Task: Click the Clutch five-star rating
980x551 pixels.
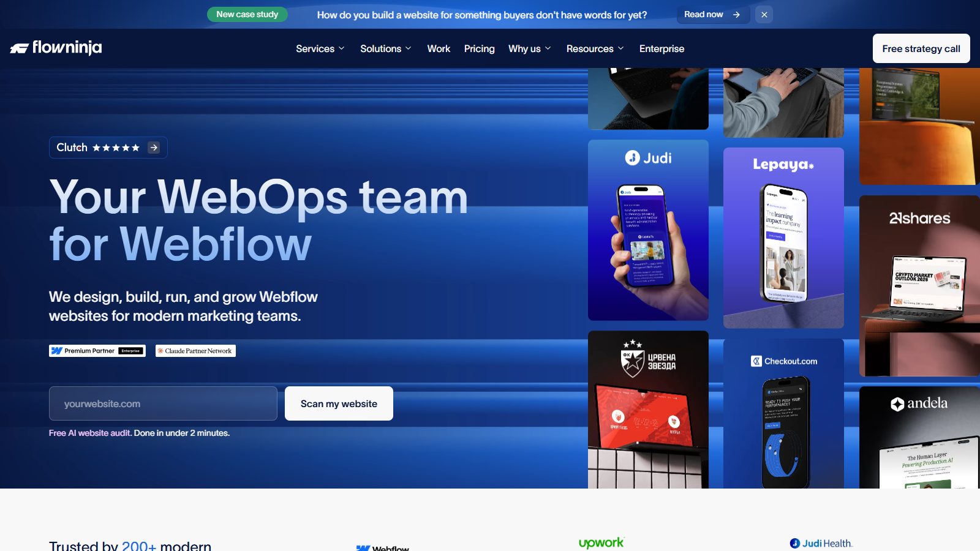Action: pos(116,148)
